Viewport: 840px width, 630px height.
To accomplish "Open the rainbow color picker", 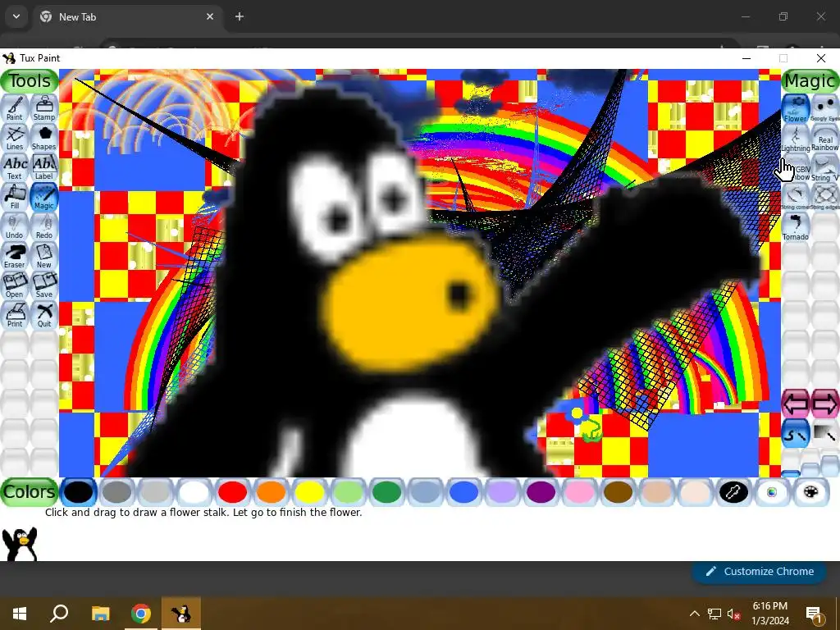I will [x=772, y=492].
